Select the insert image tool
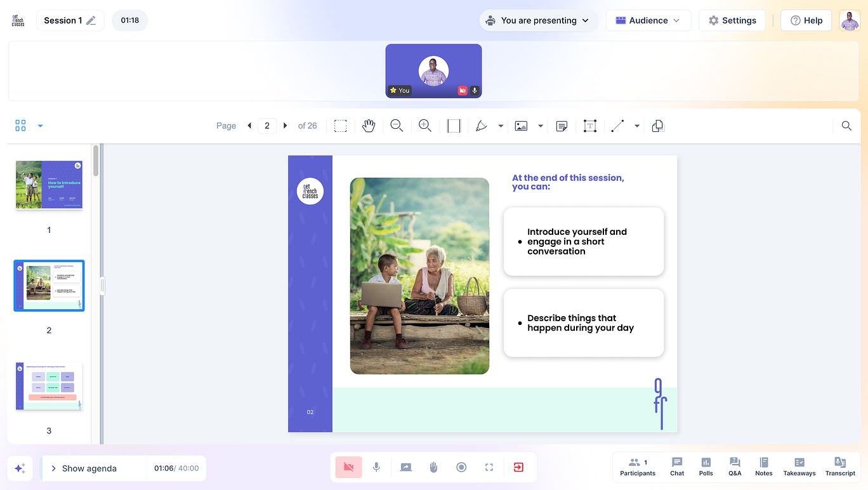The image size is (868, 490). click(x=521, y=126)
